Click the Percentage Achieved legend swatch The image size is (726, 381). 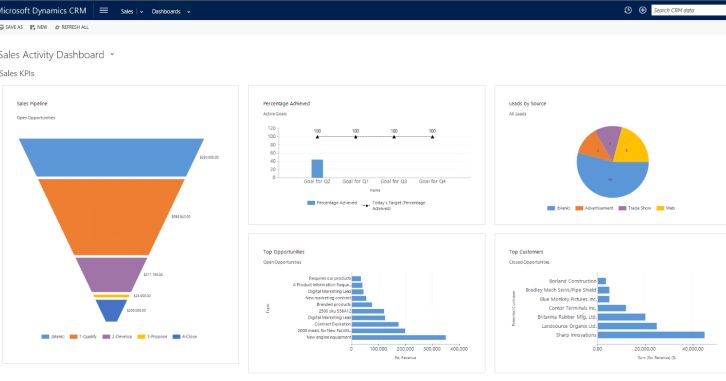coord(311,203)
